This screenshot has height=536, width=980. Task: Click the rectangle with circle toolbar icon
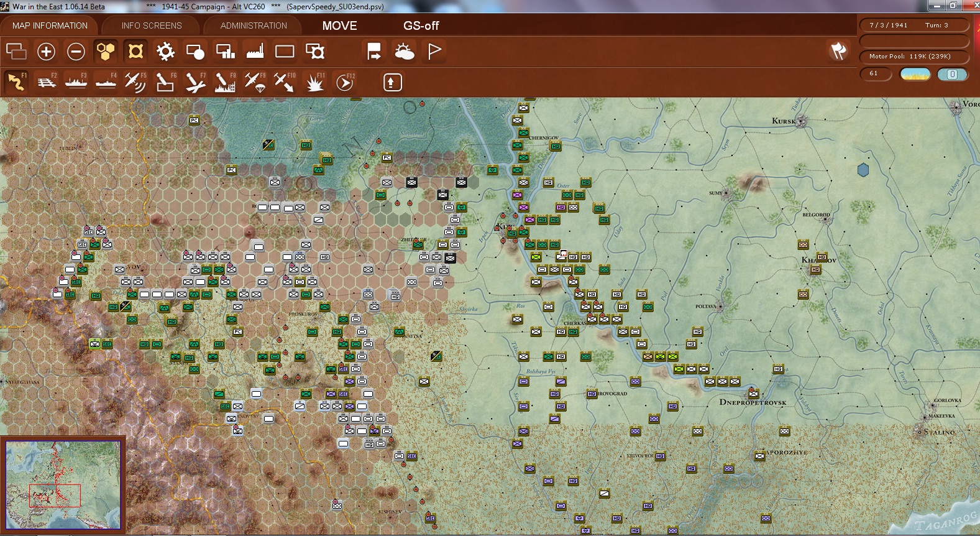[195, 51]
